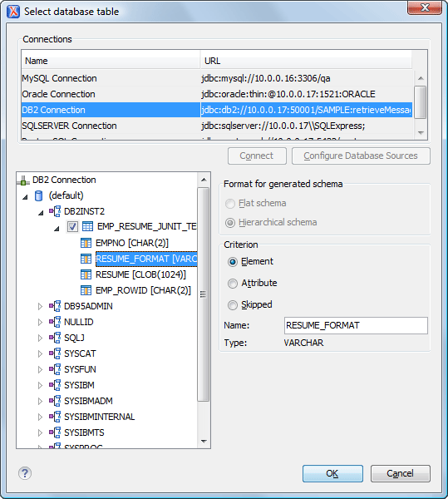
Task: Click the jdbc:sqlserver URL cell
Action: (306, 126)
